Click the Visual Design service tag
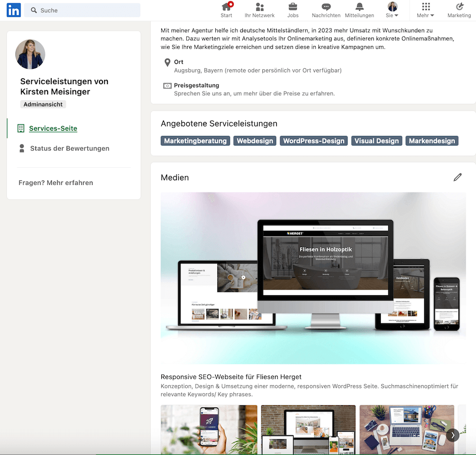The height and width of the screenshot is (455, 476). pyautogui.click(x=377, y=141)
